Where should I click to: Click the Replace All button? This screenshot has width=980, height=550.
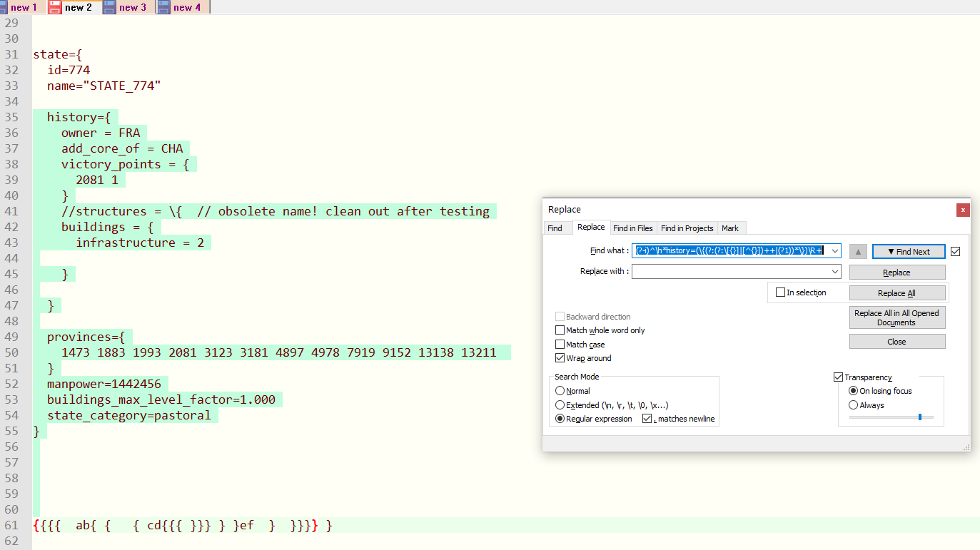click(x=897, y=293)
